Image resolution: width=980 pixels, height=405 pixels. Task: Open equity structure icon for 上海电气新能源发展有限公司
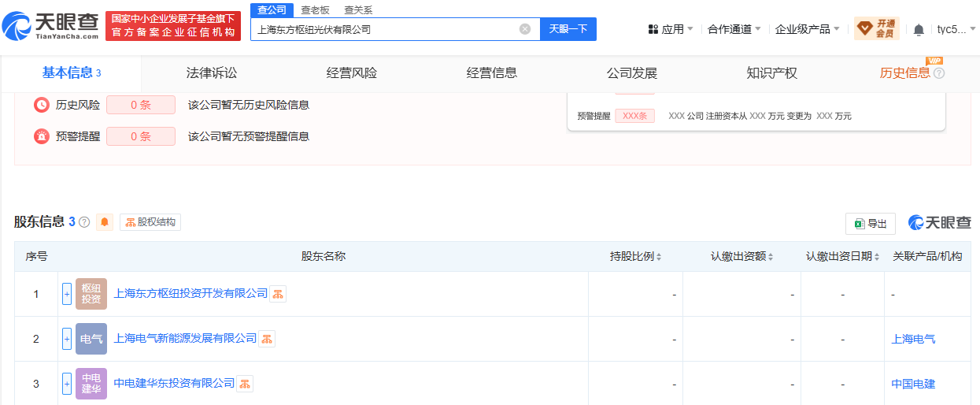tap(267, 339)
